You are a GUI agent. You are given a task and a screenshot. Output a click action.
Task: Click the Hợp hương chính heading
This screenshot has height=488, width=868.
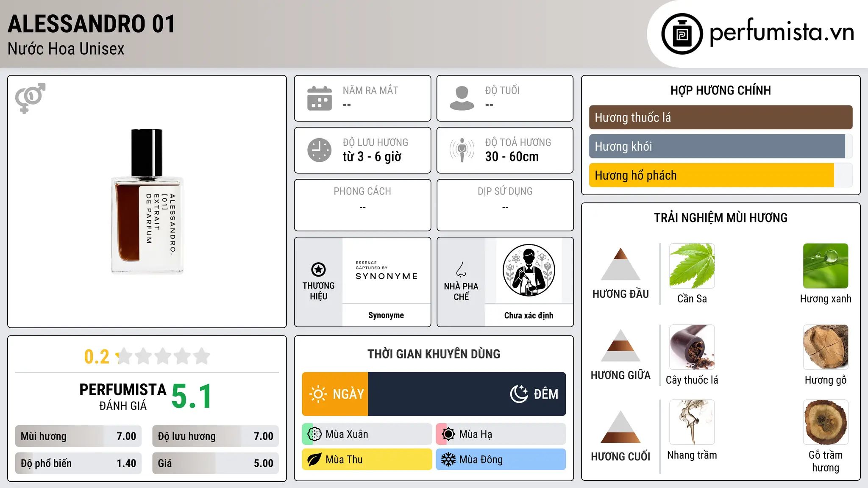pos(721,90)
